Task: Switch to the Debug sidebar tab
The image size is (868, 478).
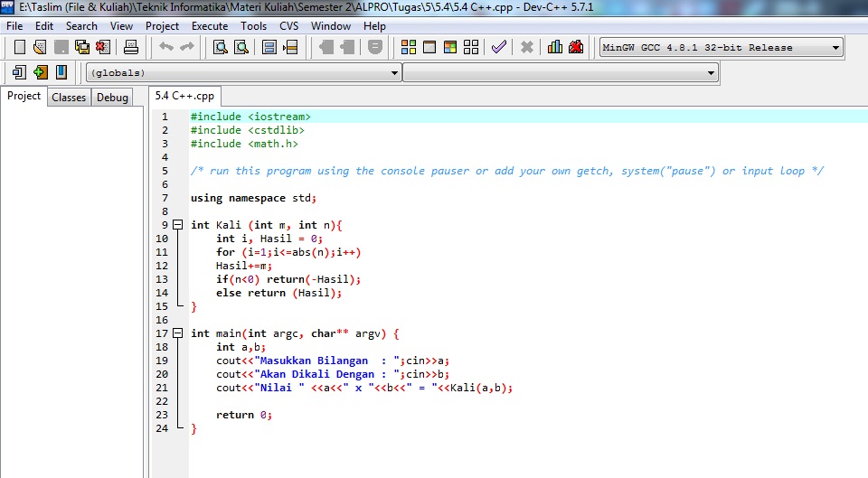Action: [x=112, y=98]
